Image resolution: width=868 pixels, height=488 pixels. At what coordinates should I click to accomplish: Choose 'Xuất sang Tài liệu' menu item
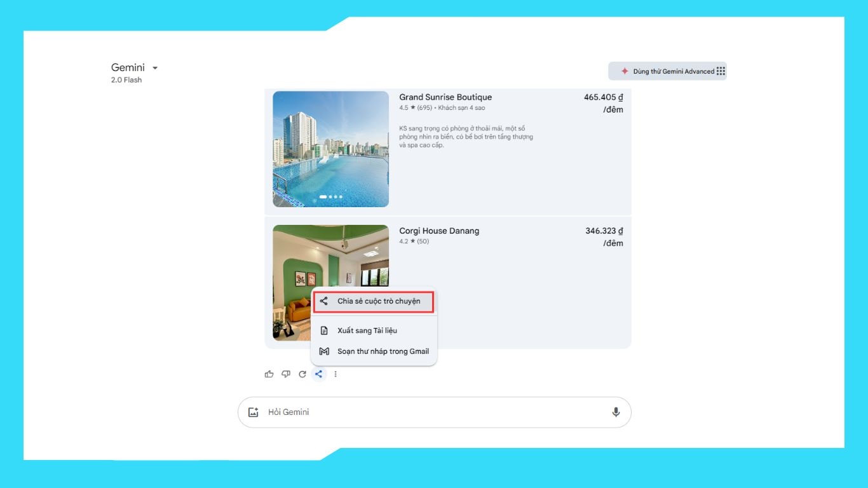pyautogui.click(x=374, y=330)
